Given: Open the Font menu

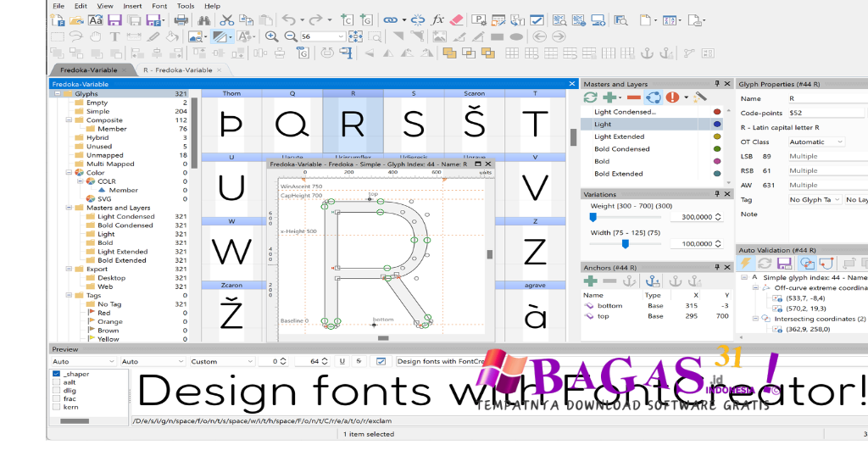Looking at the screenshot, I should coord(159,6).
